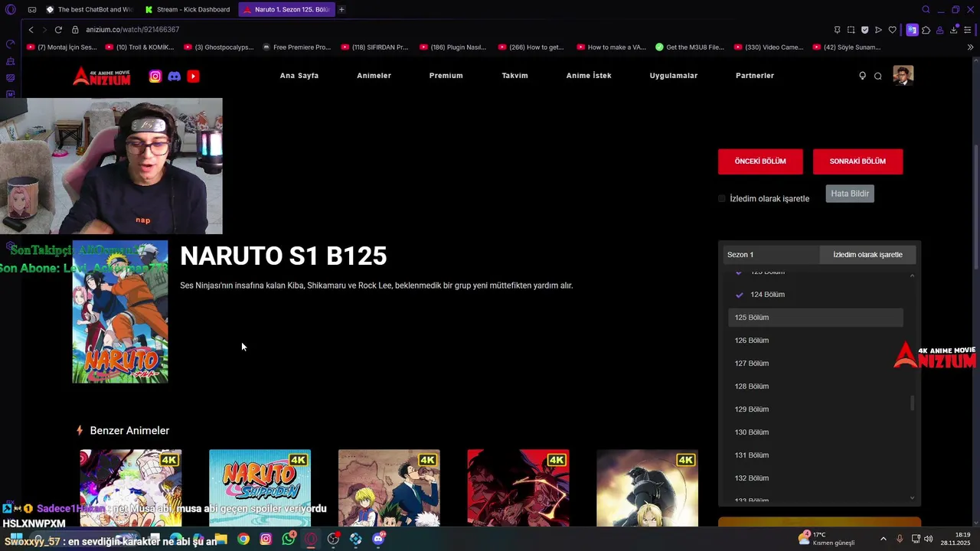This screenshot has width=980, height=551.
Task: Click the anizium.co address bar URL
Action: (132, 29)
